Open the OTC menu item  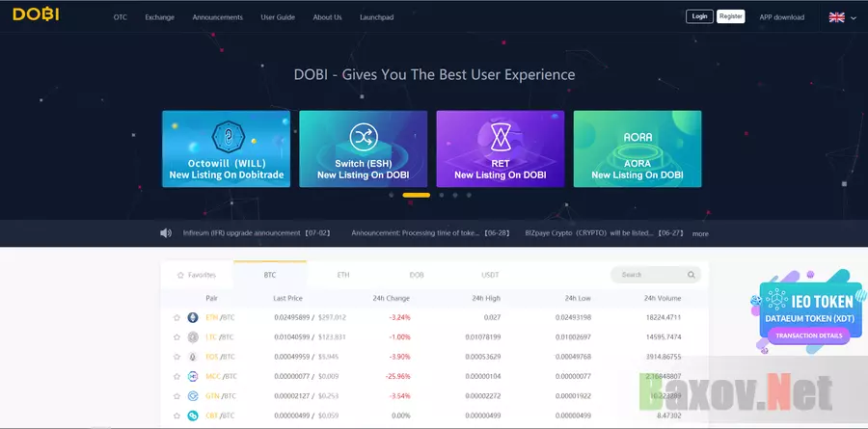[121, 17]
